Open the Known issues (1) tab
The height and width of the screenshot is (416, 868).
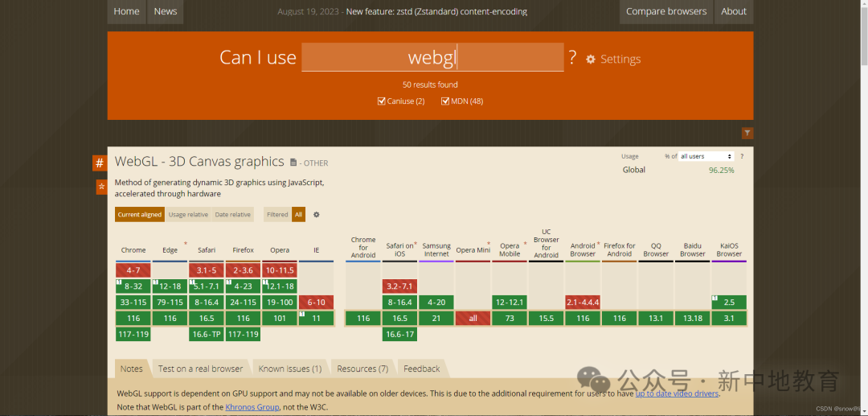click(x=290, y=369)
